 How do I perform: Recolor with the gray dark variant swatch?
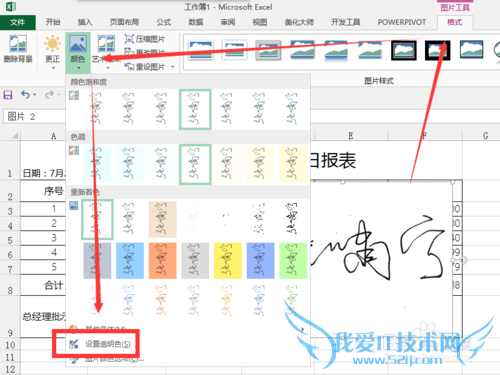(x=195, y=260)
